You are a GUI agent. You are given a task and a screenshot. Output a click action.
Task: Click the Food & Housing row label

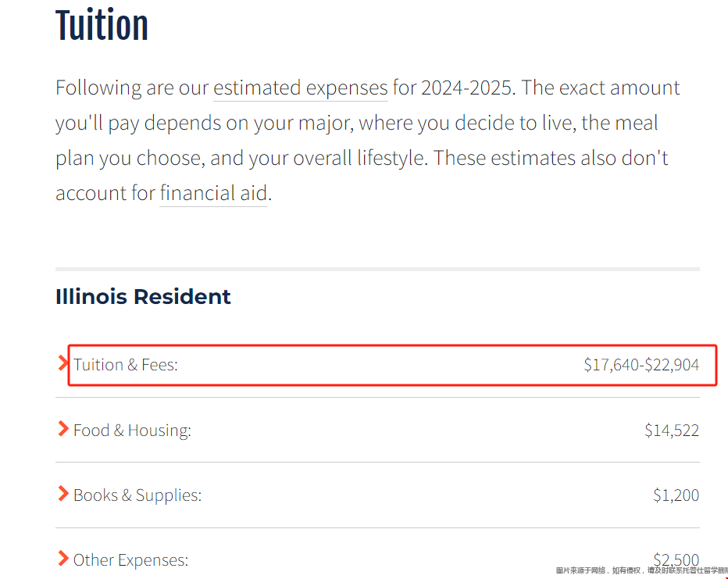coord(132,431)
